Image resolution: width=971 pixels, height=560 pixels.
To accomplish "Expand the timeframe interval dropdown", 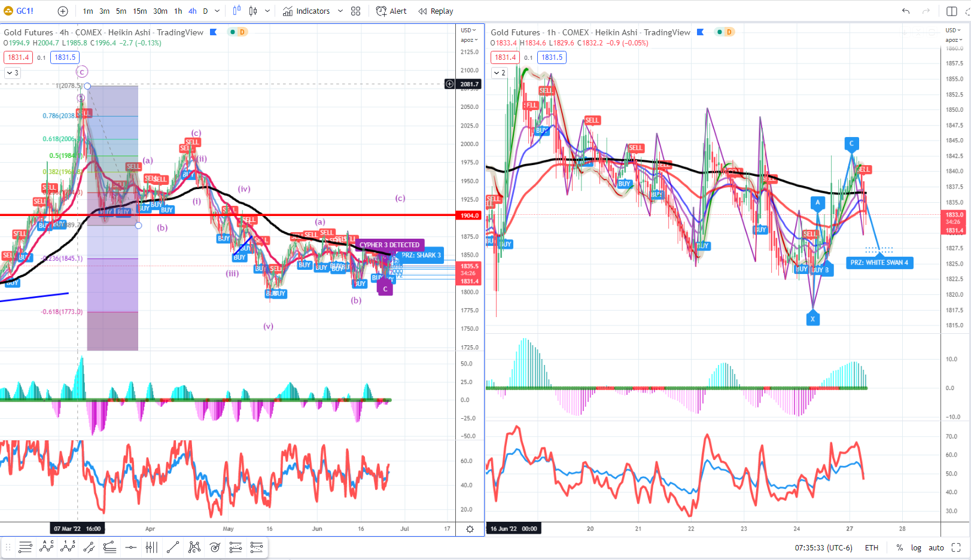I will [217, 11].
